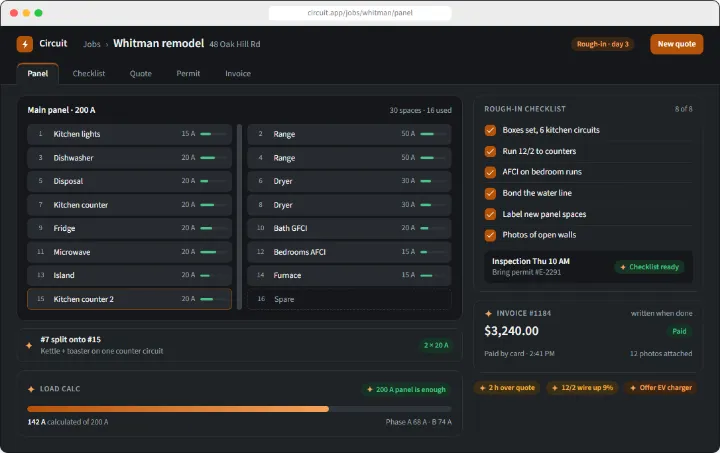Click the sparkle icon beside LOAD CALC

click(x=31, y=389)
